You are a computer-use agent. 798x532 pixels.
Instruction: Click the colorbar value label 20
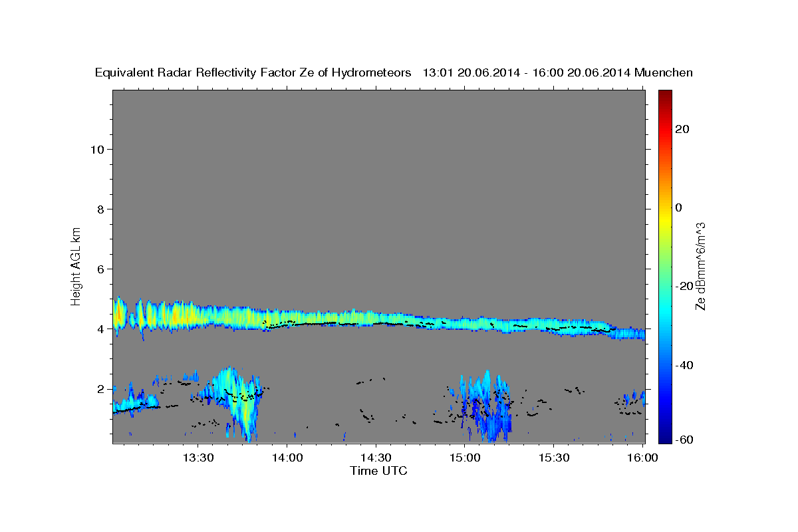coord(682,129)
